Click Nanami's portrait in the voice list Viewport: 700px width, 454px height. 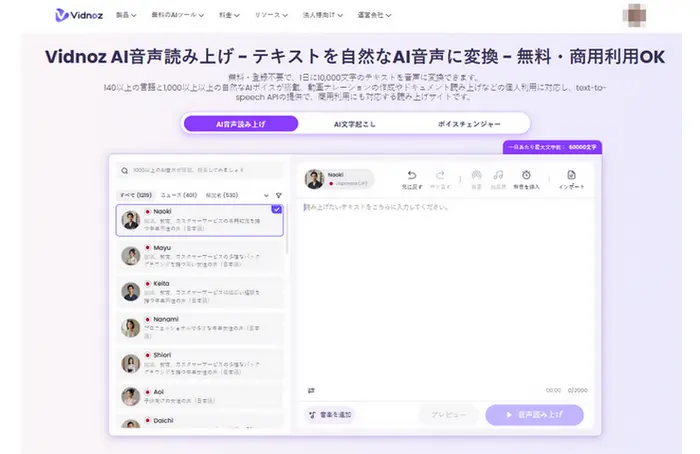[131, 328]
